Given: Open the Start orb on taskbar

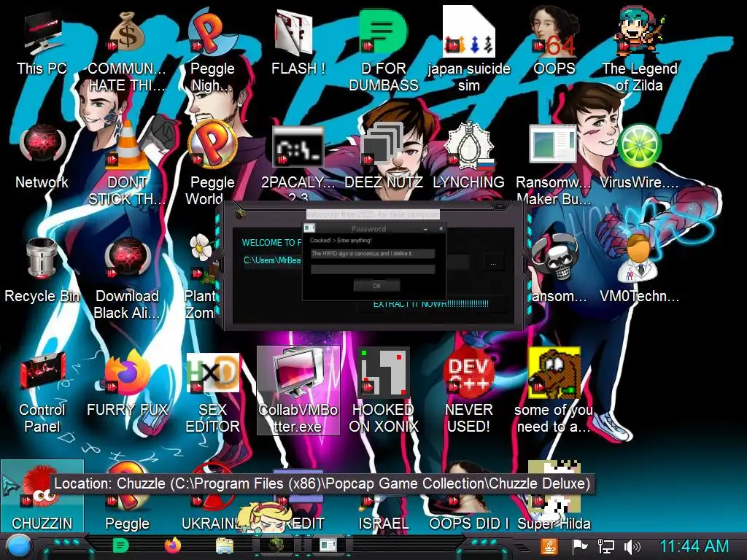Looking at the screenshot, I should pos(19,546).
